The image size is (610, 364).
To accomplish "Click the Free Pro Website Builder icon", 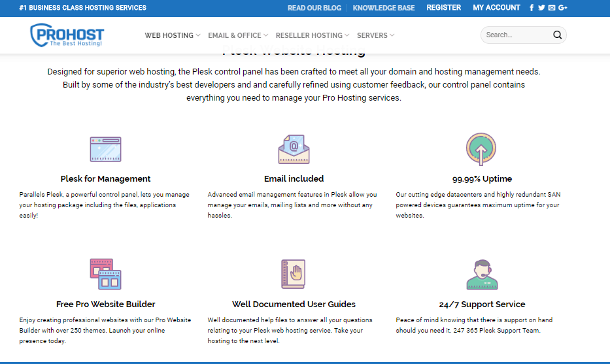I will [105, 274].
